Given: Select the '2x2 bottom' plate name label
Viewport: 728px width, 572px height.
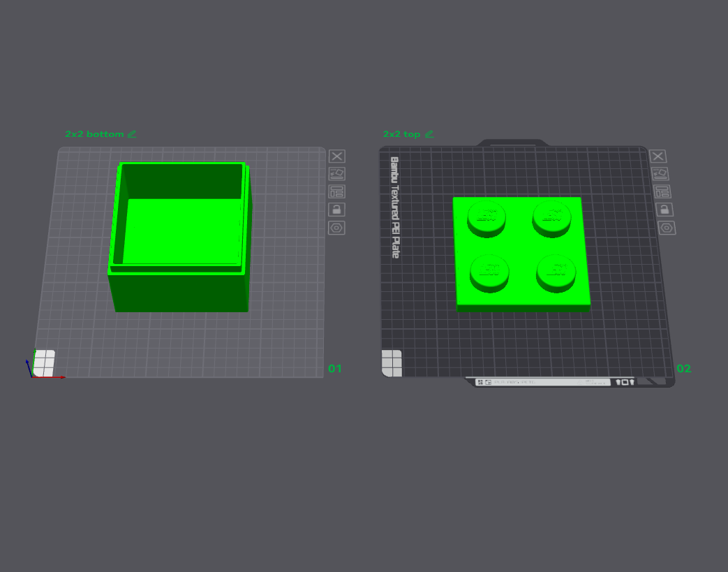Looking at the screenshot, I should pyautogui.click(x=94, y=134).
